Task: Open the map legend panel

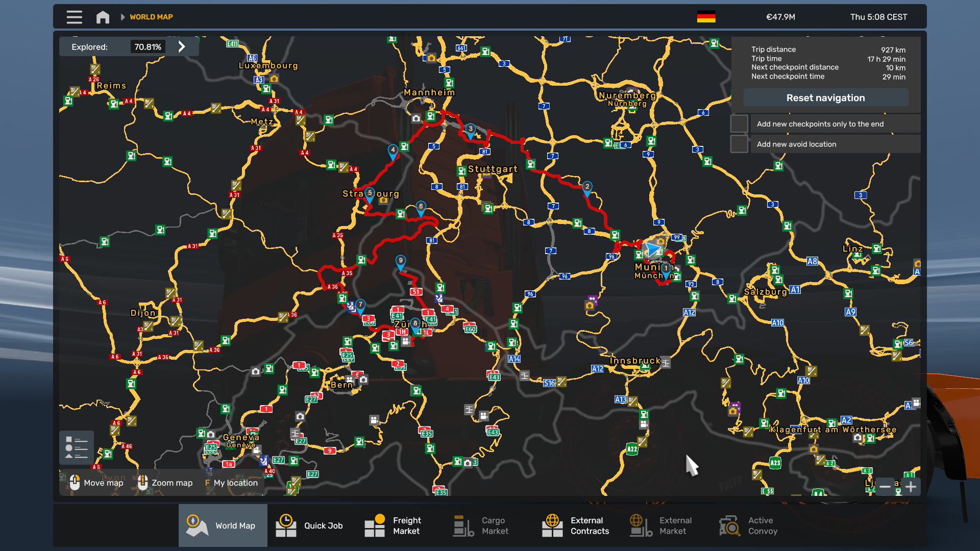Action: [77, 447]
